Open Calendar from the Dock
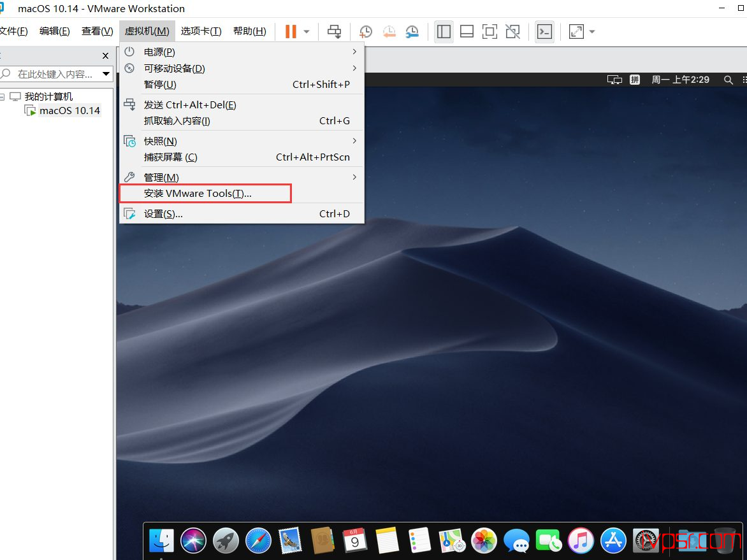Viewport: 747px width, 560px height. pos(355,541)
